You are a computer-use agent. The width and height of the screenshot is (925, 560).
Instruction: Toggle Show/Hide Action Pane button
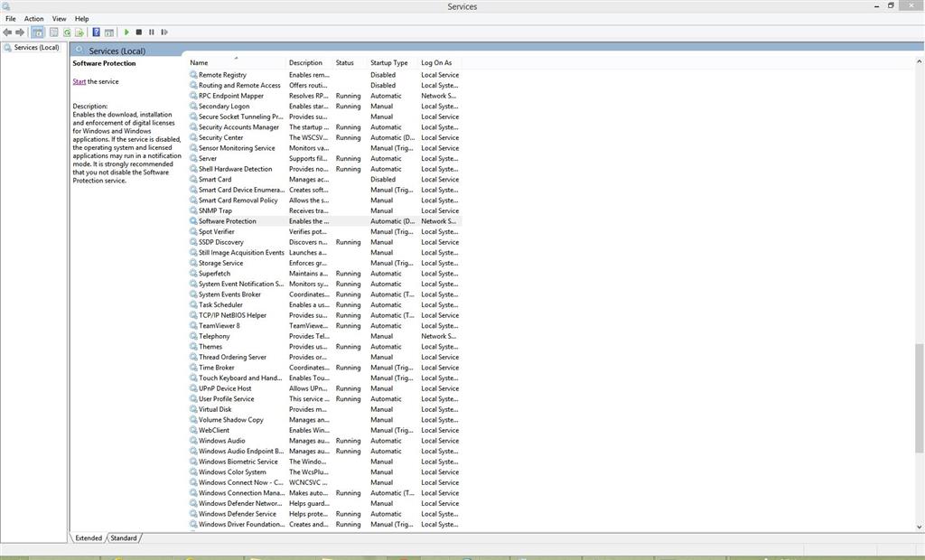109,33
